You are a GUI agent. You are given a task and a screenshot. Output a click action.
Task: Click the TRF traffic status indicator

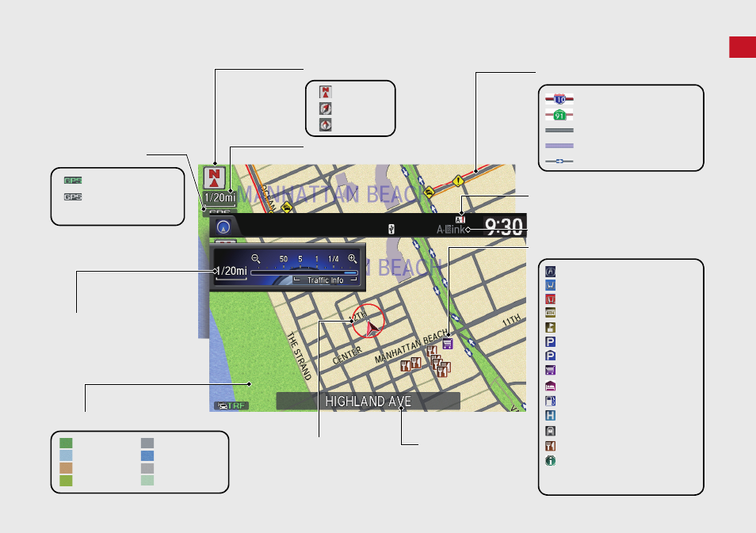[x=231, y=405]
